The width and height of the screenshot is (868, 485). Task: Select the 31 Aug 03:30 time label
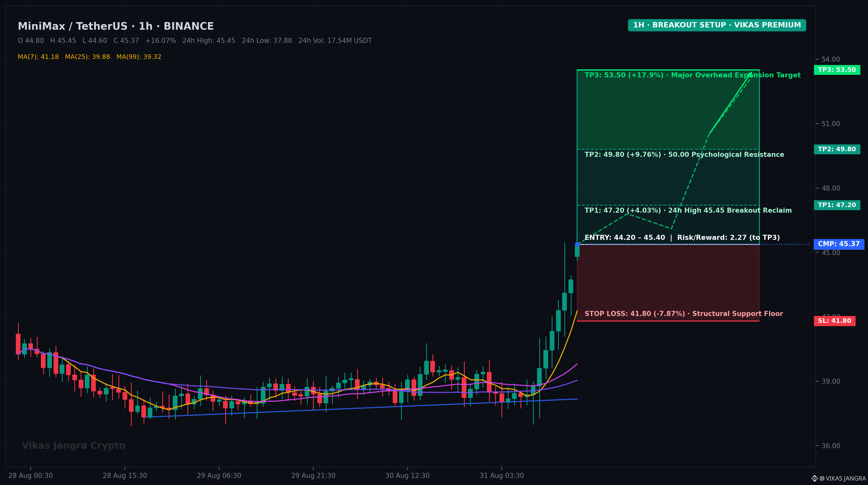point(502,476)
